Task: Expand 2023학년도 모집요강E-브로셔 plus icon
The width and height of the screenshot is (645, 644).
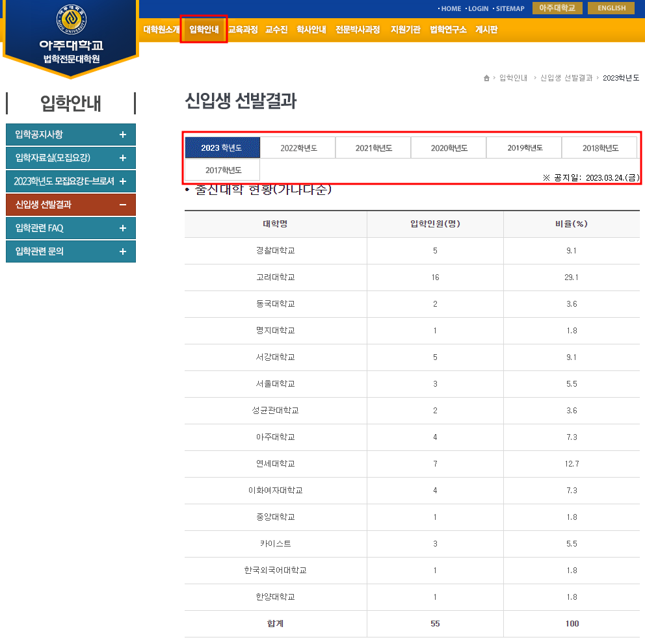Action: click(x=123, y=181)
